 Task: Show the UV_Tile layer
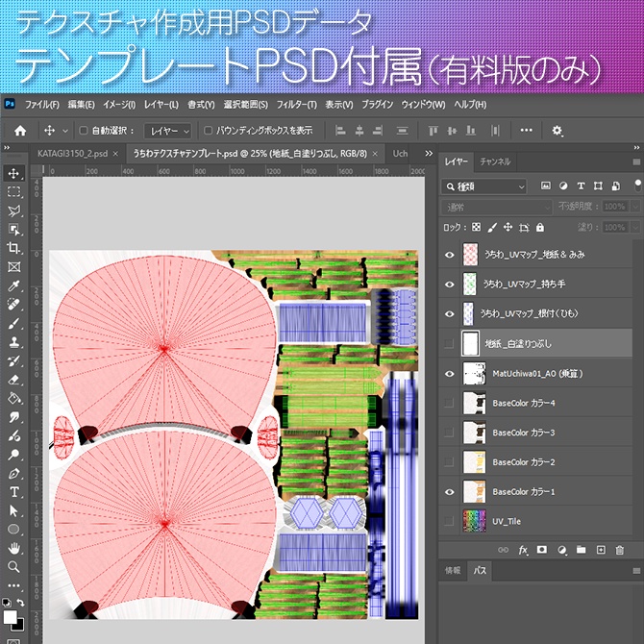[x=449, y=521]
